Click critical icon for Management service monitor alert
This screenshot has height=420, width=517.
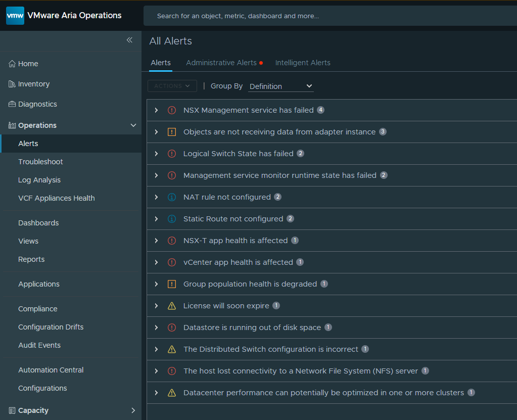[x=172, y=175]
